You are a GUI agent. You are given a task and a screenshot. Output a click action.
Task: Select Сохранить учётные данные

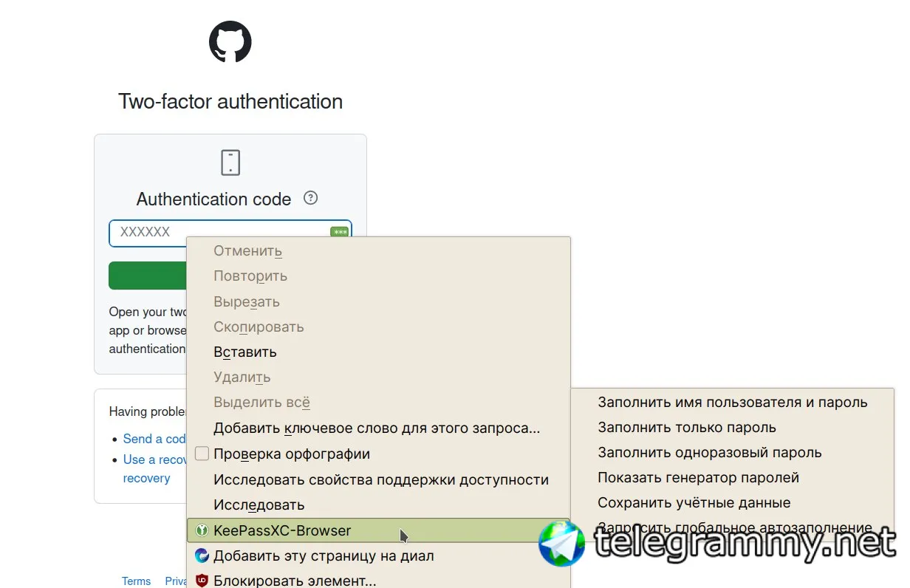click(732, 503)
